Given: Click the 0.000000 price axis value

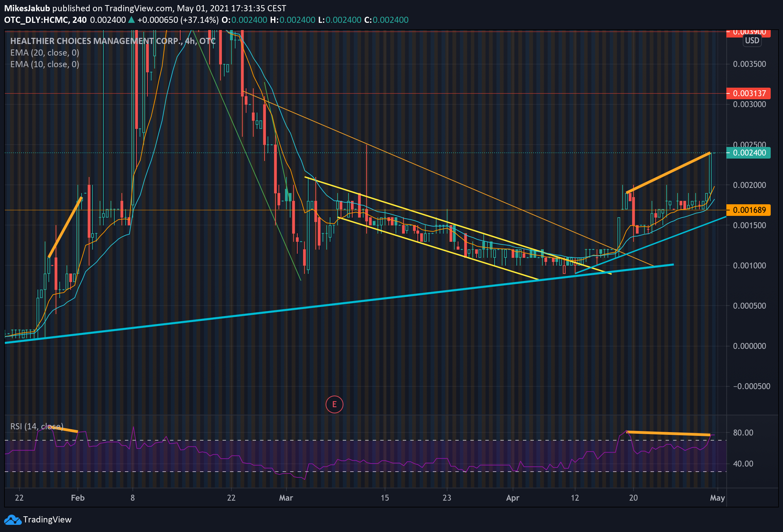Looking at the screenshot, I should (x=750, y=346).
